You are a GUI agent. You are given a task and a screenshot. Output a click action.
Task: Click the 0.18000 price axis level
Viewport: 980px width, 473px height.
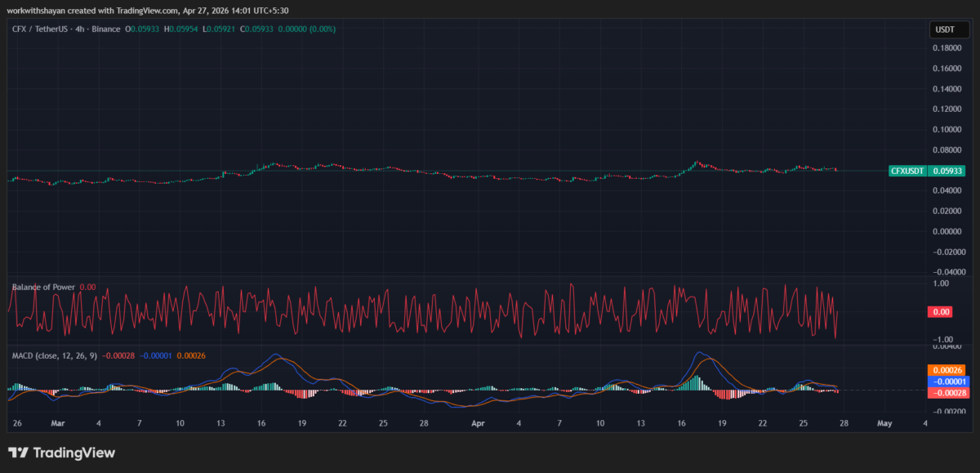point(947,48)
